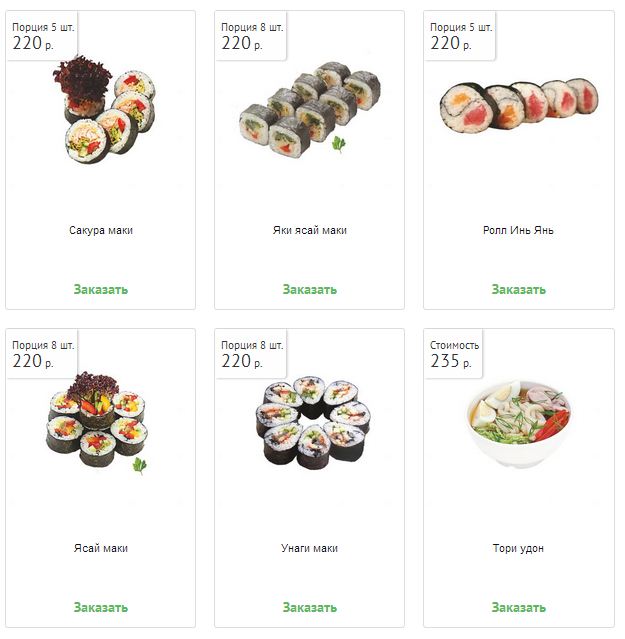
Task: Order the Ролл Инь Янь
Action: [x=519, y=289]
